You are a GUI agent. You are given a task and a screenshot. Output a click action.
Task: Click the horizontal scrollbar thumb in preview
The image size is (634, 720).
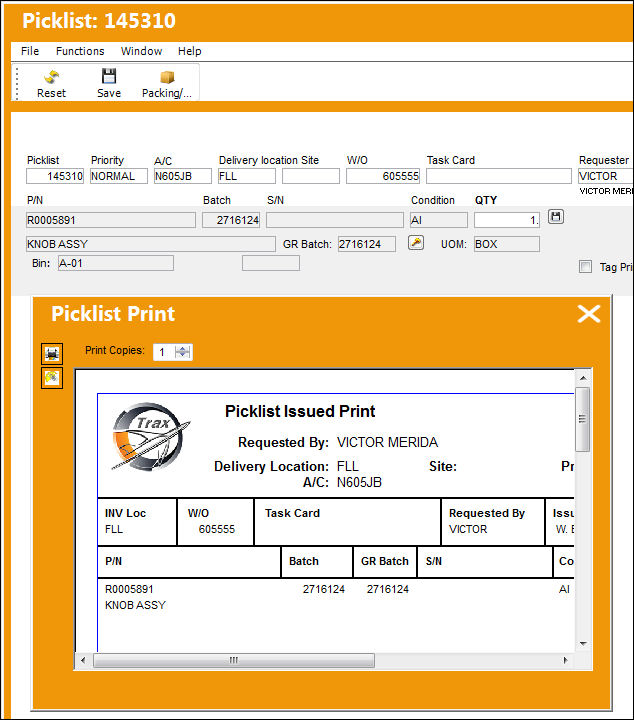pyautogui.click(x=234, y=660)
